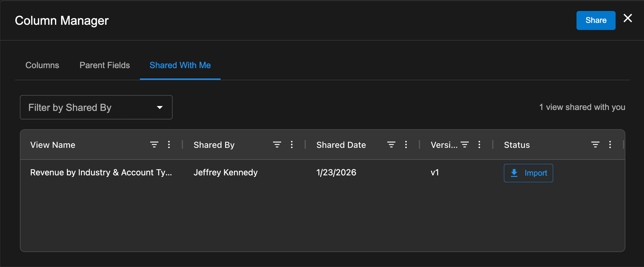
Task: Close the Column Manager dialog
Action: [628, 18]
